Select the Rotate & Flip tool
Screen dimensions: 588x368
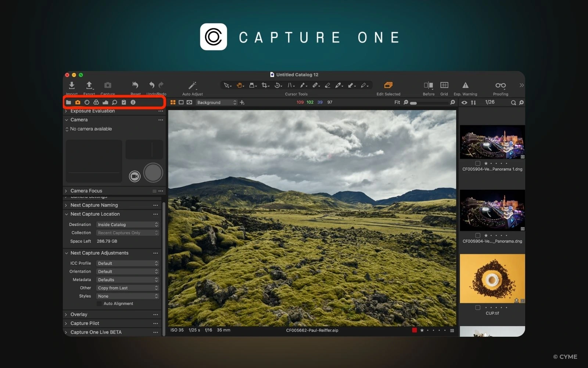(x=278, y=85)
